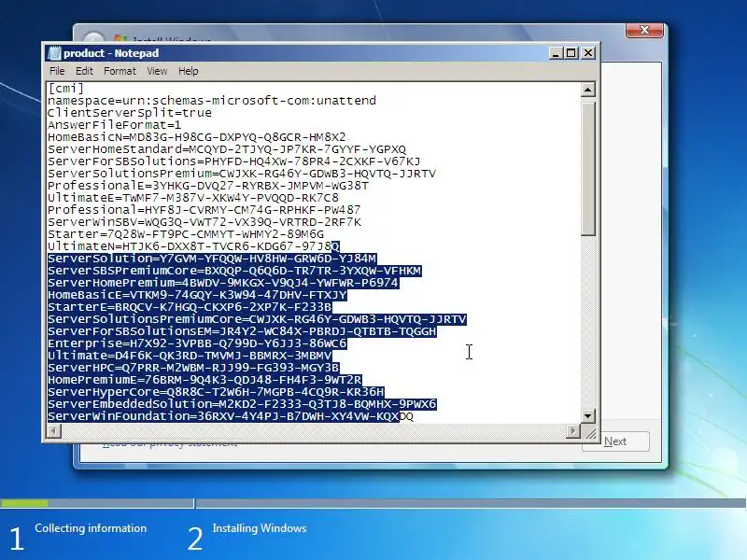747x560 pixels.
Task: Open the View menu in Notepad
Action: pos(157,71)
